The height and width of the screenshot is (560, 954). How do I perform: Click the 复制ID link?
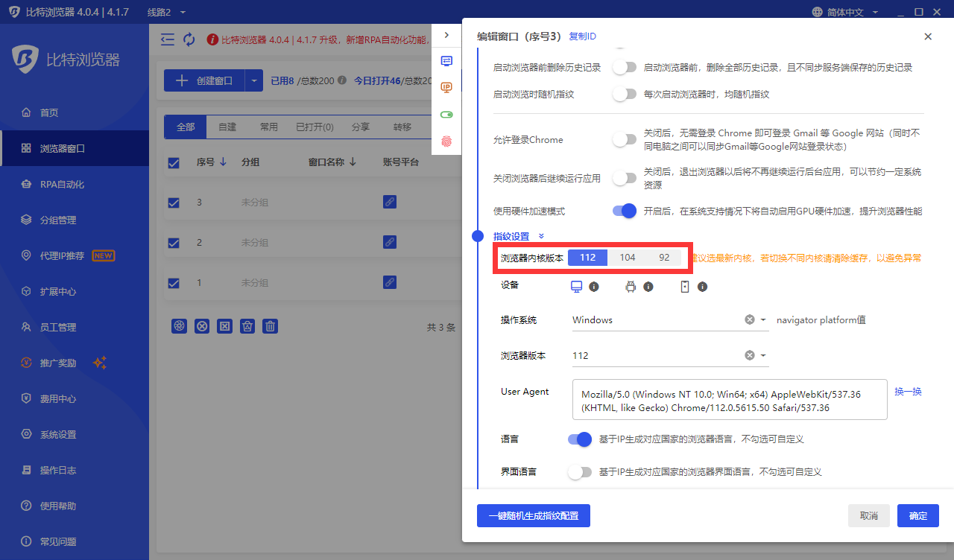pyautogui.click(x=582, y=36)
